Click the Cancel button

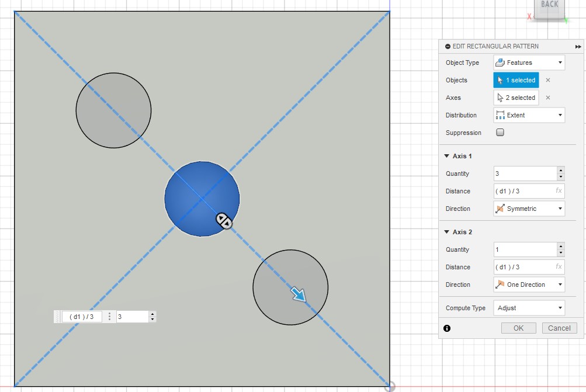pos(559,328)
